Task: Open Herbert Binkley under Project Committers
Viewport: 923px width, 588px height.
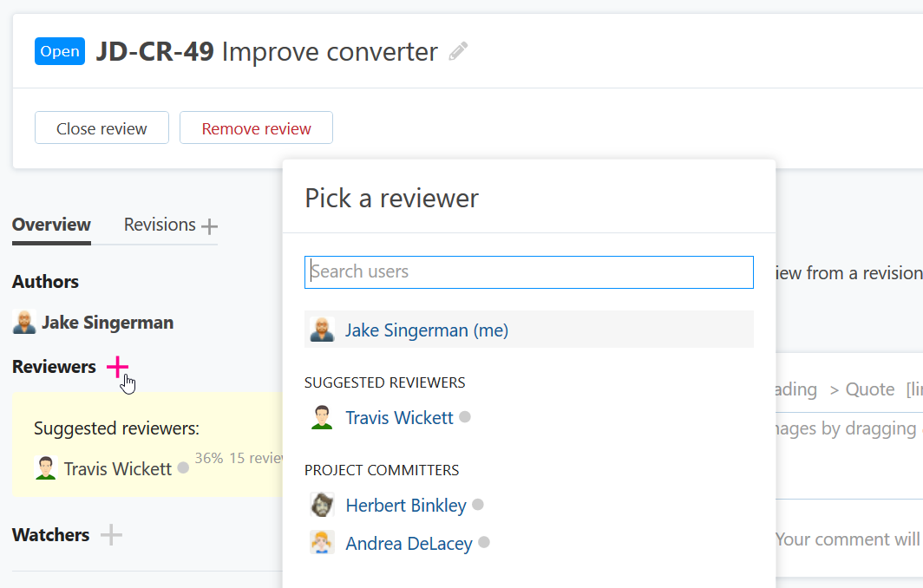Action: pos(406,504)
